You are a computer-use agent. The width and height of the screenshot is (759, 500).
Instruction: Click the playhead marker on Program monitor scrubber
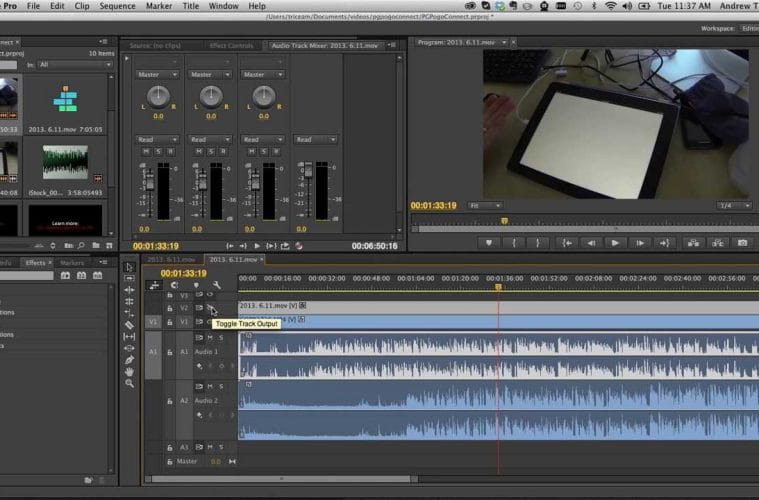[504, 220]
